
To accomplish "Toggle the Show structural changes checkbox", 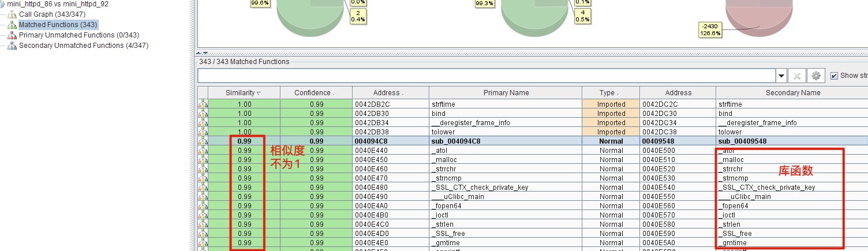I will click(x=834, y=76).
